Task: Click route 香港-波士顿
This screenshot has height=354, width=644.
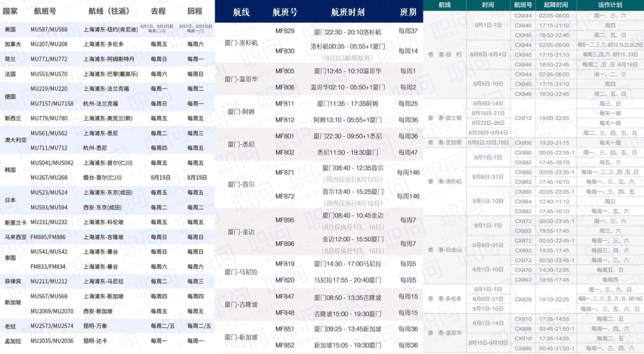Action: tap(445, 118)
